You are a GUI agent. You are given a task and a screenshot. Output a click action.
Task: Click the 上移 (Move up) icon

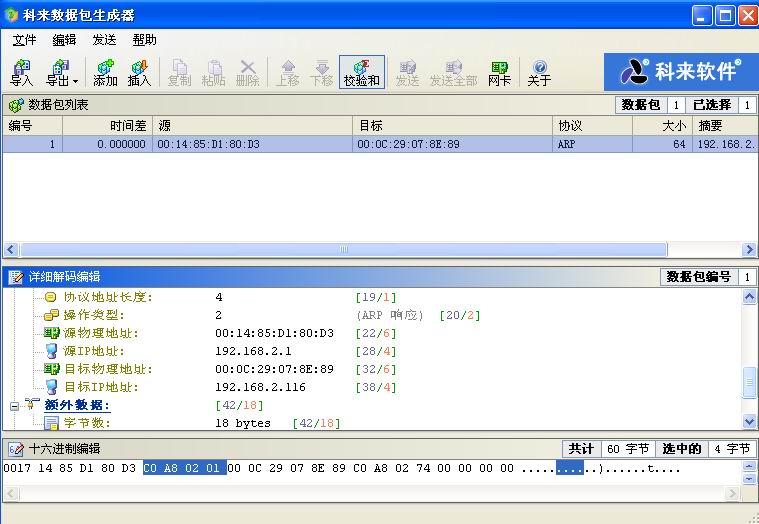[x=288, y=73]
